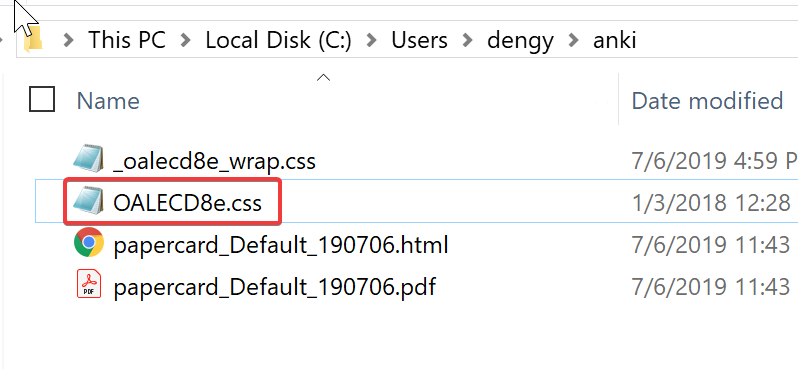Click the folder icon in the address bar
The width and height of the screenshot is (798, 369).
pyautogui.click(x=33, y=40)
